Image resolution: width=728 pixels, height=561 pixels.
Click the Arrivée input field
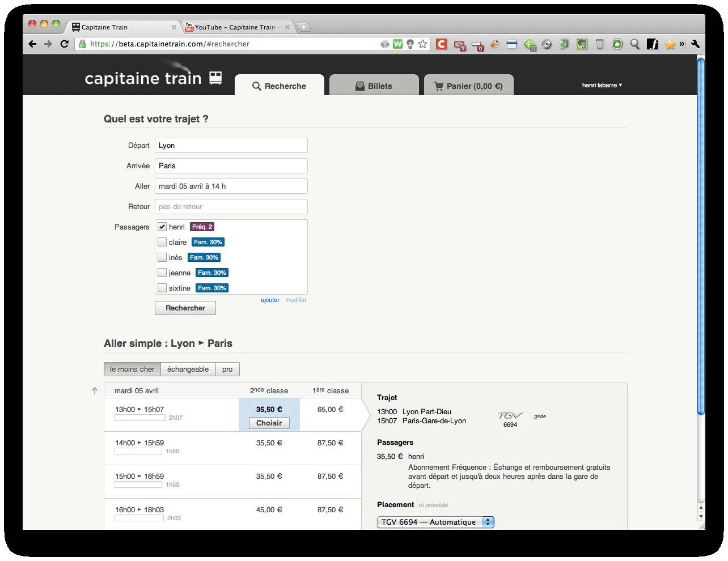pyautogui.click(x=231, y=165)
